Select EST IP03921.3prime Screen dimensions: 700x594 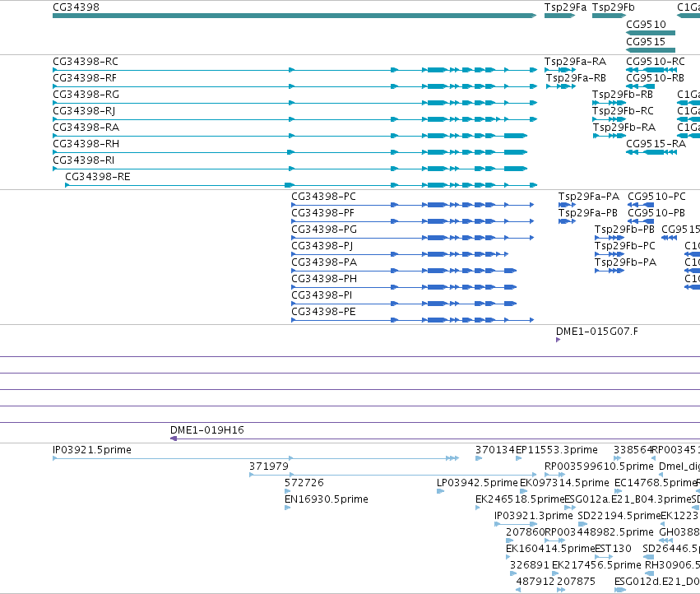tap(533, 516)
